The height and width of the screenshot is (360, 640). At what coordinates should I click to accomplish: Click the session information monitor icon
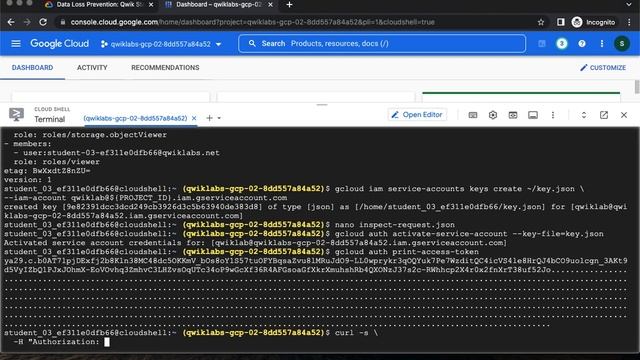(x=533, y=115)
